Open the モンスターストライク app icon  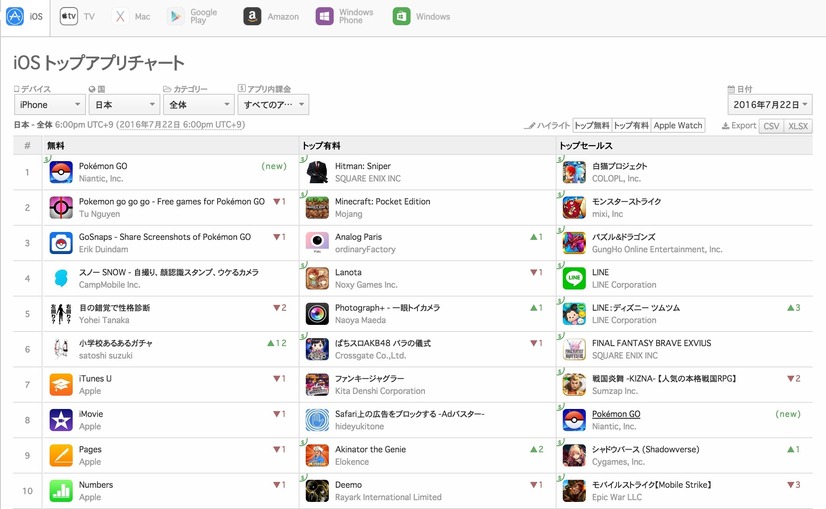[x=574, y=208]
